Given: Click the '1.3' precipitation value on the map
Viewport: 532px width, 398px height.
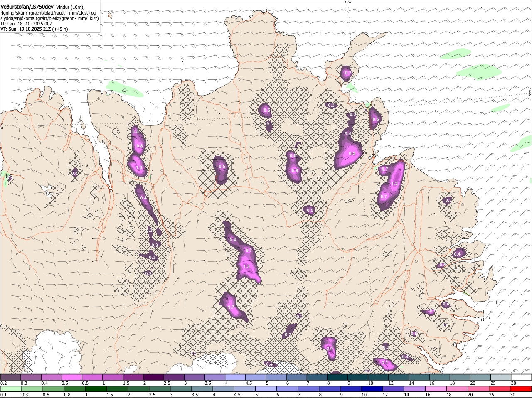Looking at the screenshot, I should (x=246, y=267).
